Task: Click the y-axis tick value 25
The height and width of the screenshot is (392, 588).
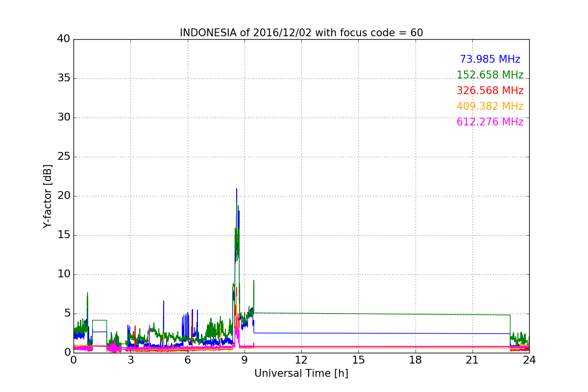Action: click(x=64, y=157)
